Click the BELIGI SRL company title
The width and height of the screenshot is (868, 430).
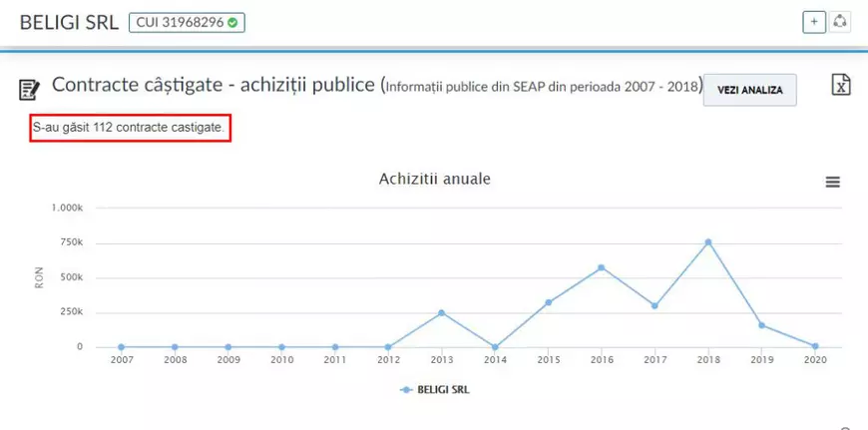point(69,23)
